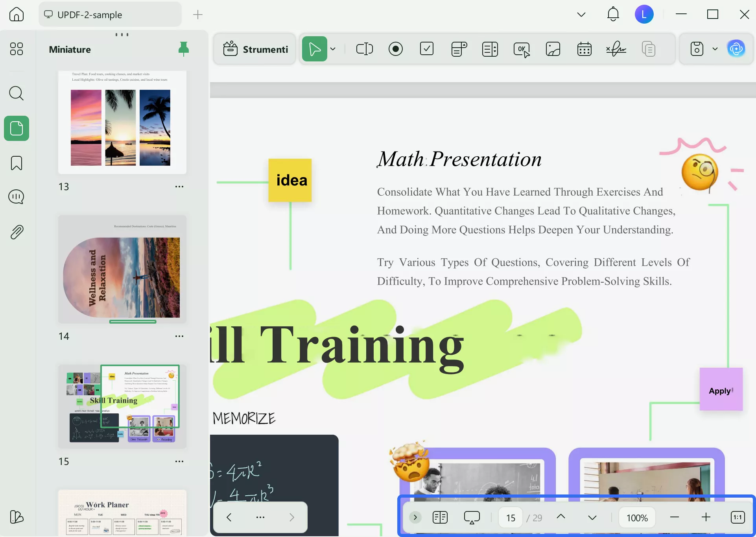Select the radio button form tool
Image resolution: width=756 pixels, height=537 pixels.
[x=395, y=49]
